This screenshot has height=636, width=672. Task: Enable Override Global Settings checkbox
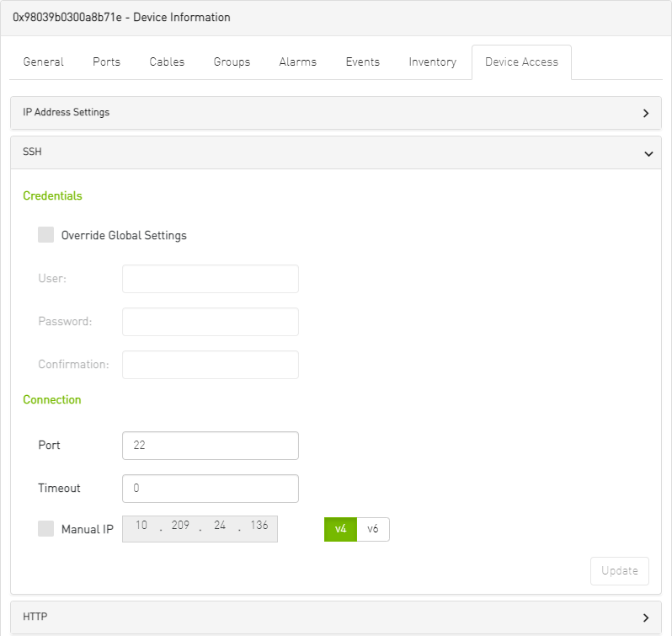(46, 235)
